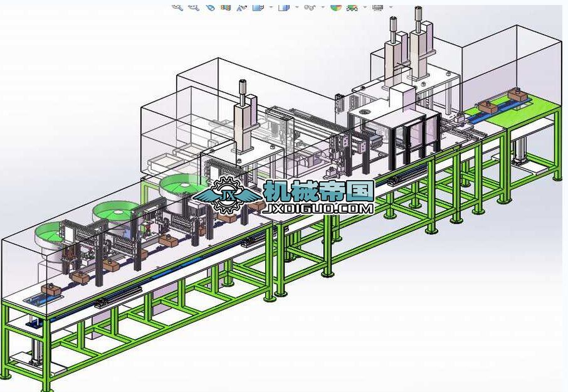
Task: Click the Display Style icon
Action: 283,6
